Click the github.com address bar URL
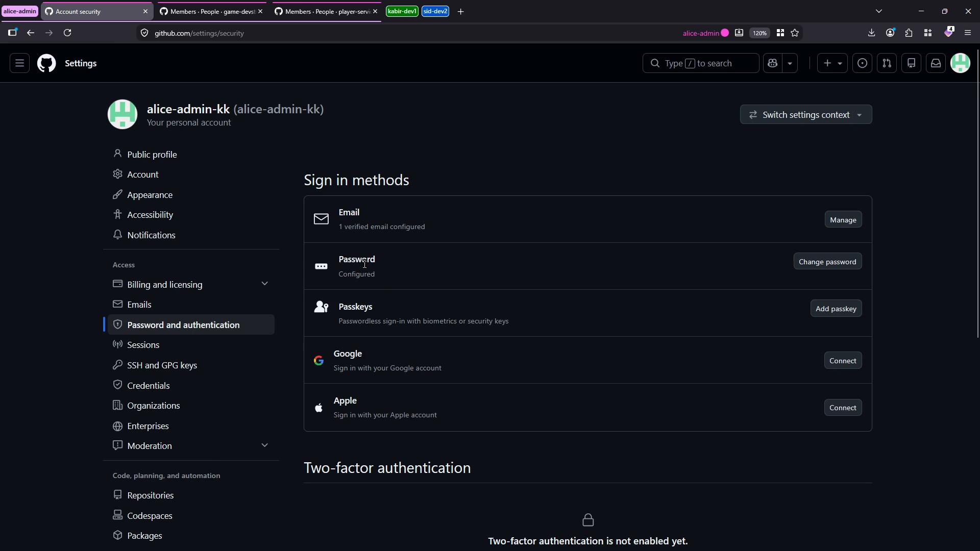This screenshot has width=980, height=551. click(199, 33)
